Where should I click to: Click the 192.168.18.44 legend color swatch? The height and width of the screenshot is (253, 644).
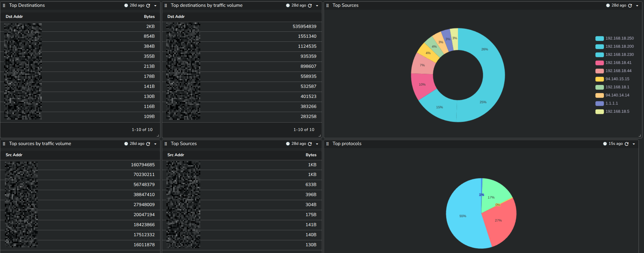point(600,71)
